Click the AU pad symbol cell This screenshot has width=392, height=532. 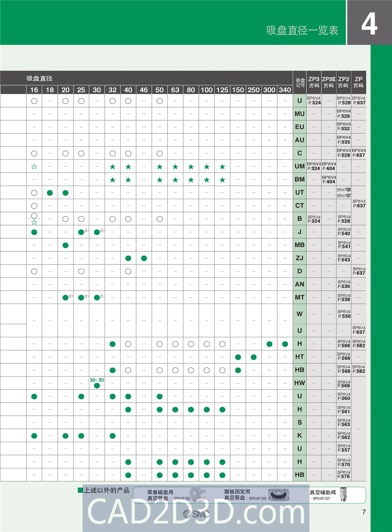coord(300,140)
